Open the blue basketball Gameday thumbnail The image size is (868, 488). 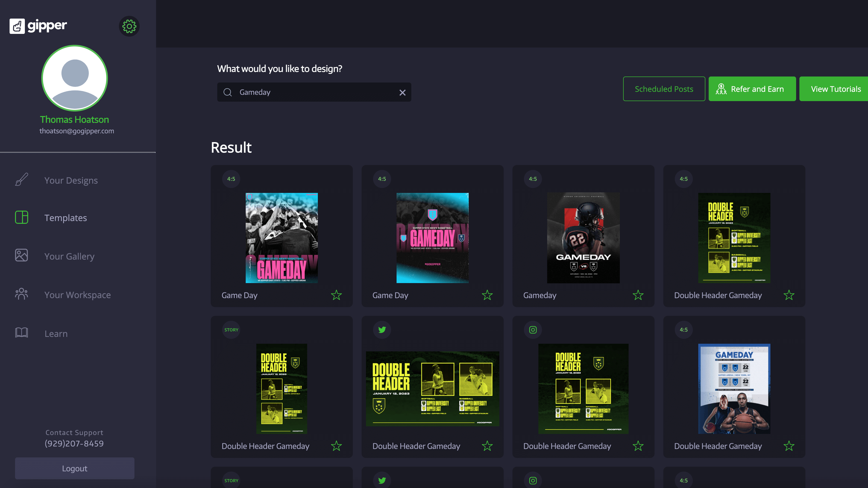click(x=734, y=389)
